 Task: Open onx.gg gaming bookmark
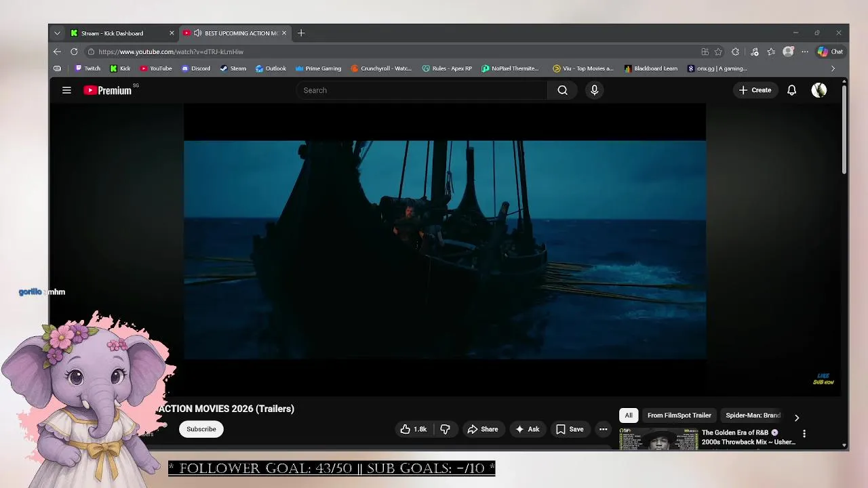[x=717, y=68]
